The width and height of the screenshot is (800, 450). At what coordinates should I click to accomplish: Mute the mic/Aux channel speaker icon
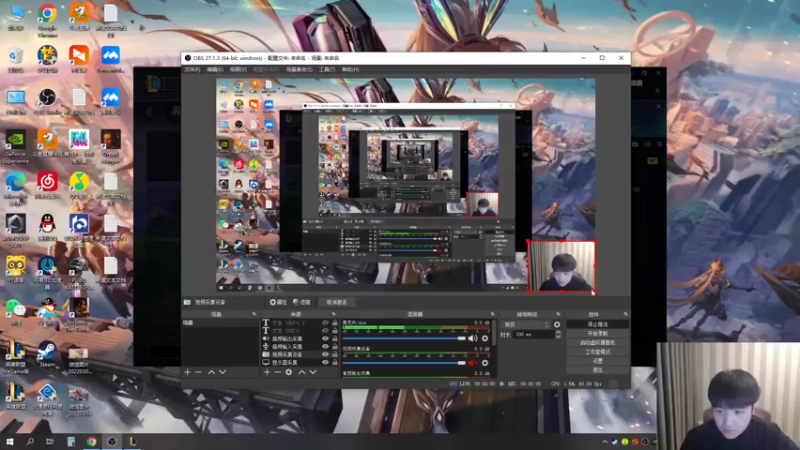[x=473, y=338]
